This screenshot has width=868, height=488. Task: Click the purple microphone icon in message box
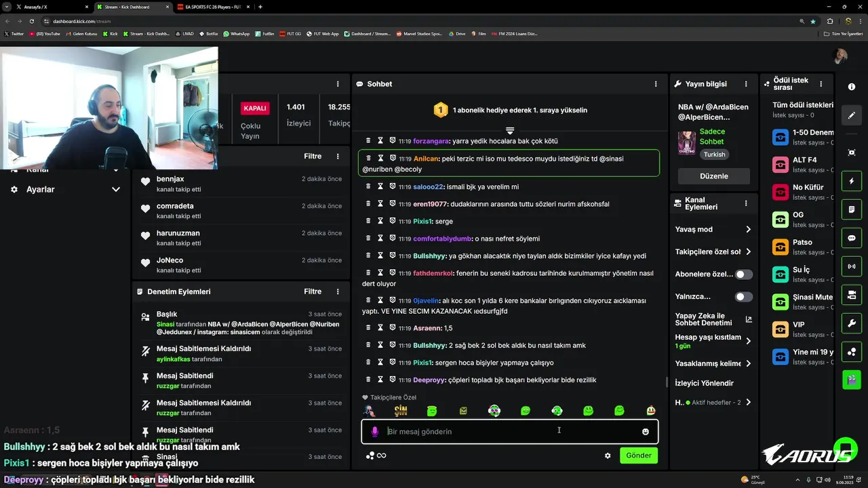point(374,432)
